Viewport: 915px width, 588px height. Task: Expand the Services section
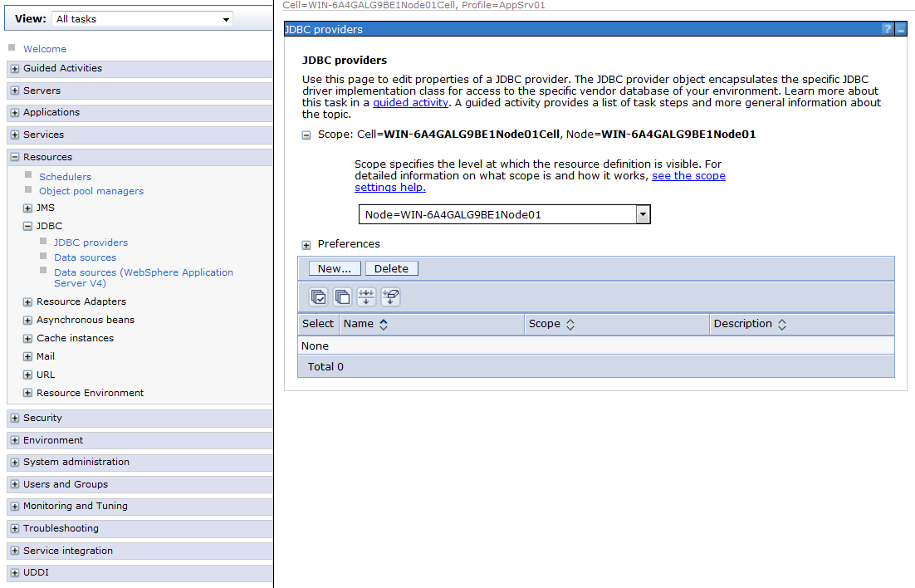(15, 135)
